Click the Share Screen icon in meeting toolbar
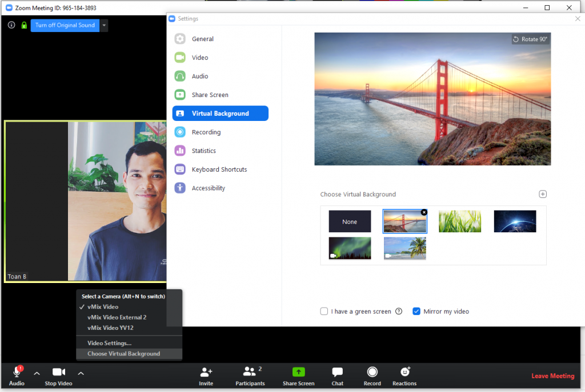 [x=298, y=372]
